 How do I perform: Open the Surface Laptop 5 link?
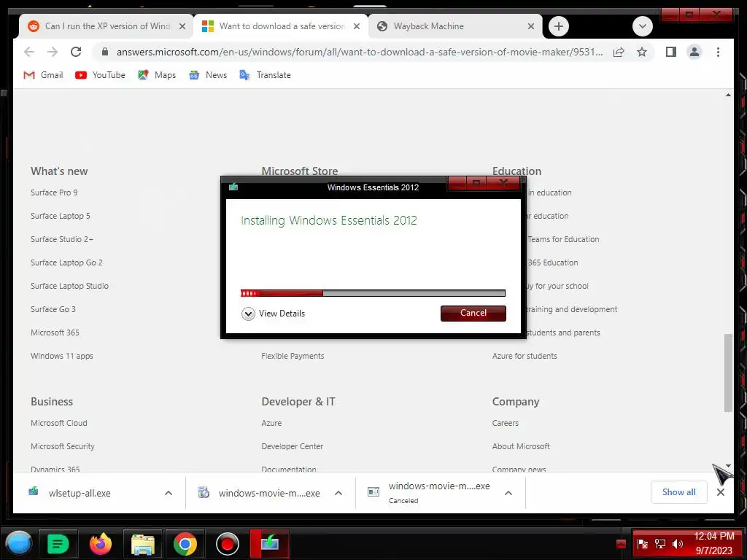point(60,216)
